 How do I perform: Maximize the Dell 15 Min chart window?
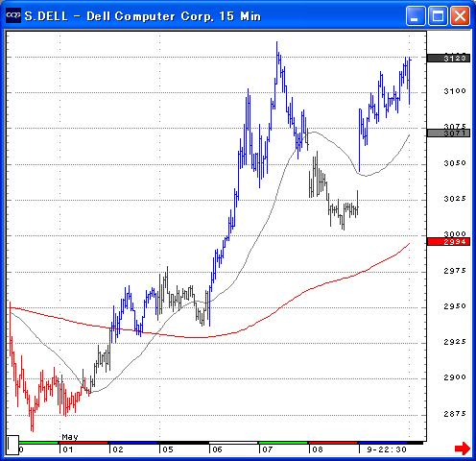(438, 15)
